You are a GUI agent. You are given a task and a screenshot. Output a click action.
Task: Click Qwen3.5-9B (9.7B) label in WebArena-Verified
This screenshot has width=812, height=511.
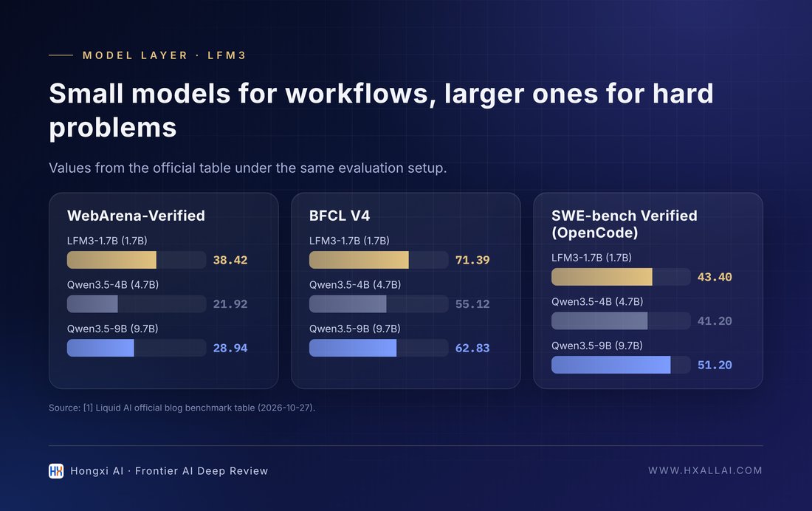(112, 329)
